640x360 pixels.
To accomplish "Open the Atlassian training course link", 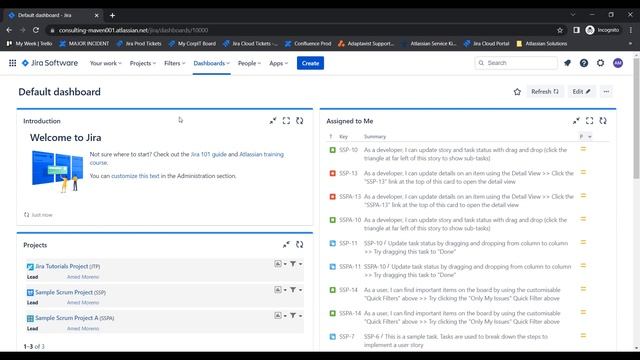I will pyautogui.click(x=187, y=158).
